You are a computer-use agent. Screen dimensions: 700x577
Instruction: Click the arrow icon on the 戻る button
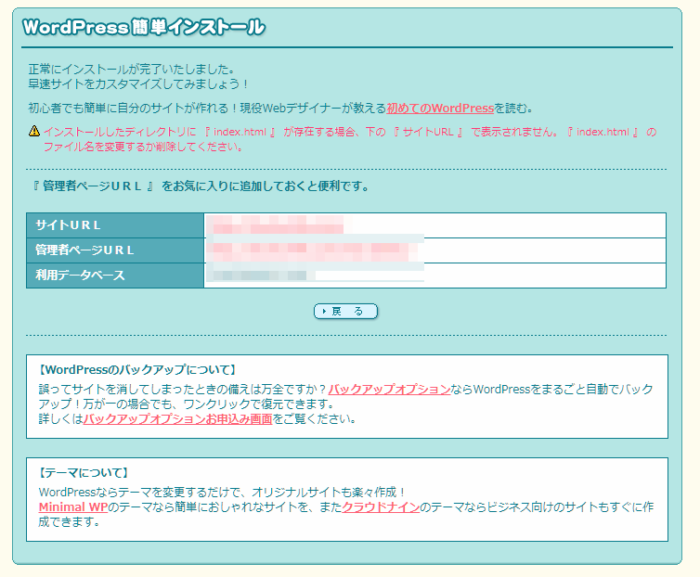(324, 311)
